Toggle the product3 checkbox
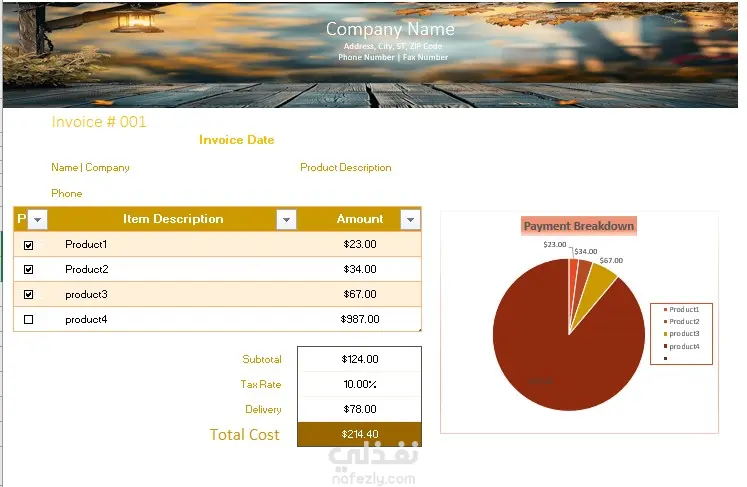The height and width of the screenshot is (487, 747). coord(29,294)
